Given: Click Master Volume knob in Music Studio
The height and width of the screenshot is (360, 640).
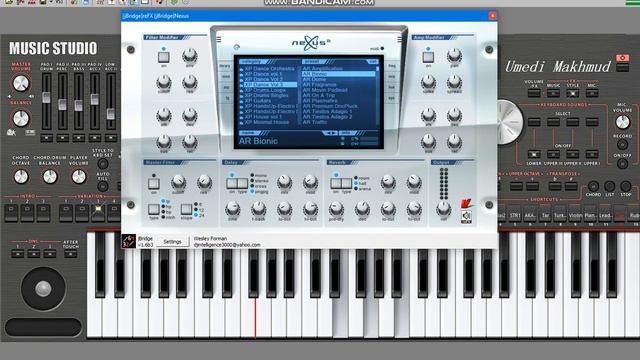Looking at the screenshot, I should click(x=20, y=84).
